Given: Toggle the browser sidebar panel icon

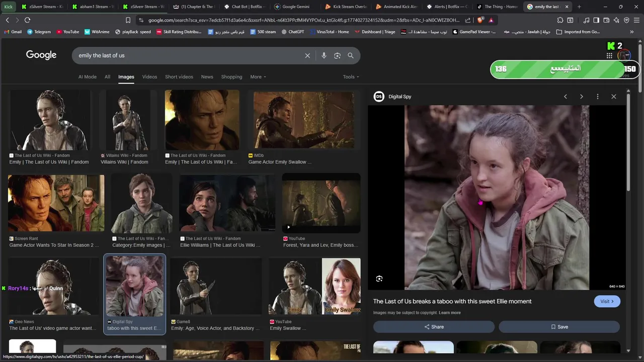Looking at the screenshot, I should coord(596,20).
